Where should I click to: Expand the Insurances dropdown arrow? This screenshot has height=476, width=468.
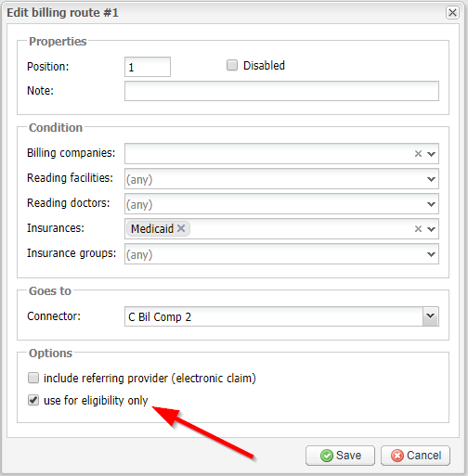click(431, 229)
